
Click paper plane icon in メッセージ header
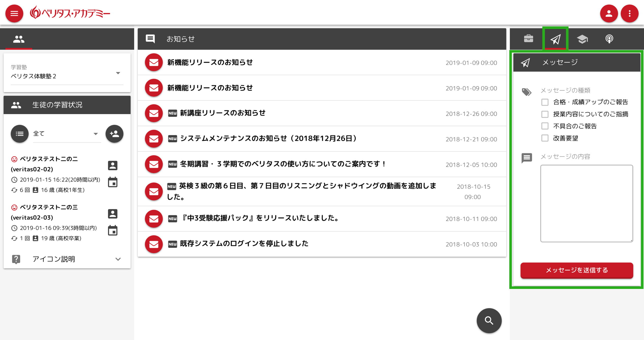(525, 63)
